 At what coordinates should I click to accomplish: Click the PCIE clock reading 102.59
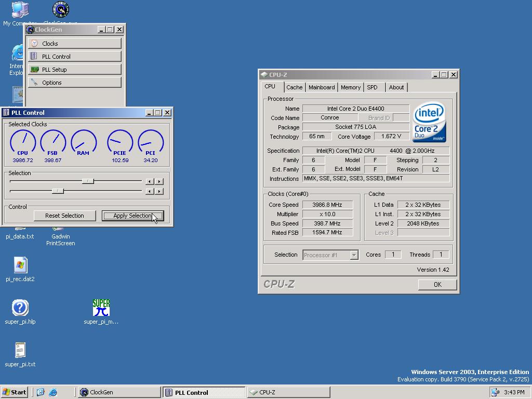tap(120, 160)
